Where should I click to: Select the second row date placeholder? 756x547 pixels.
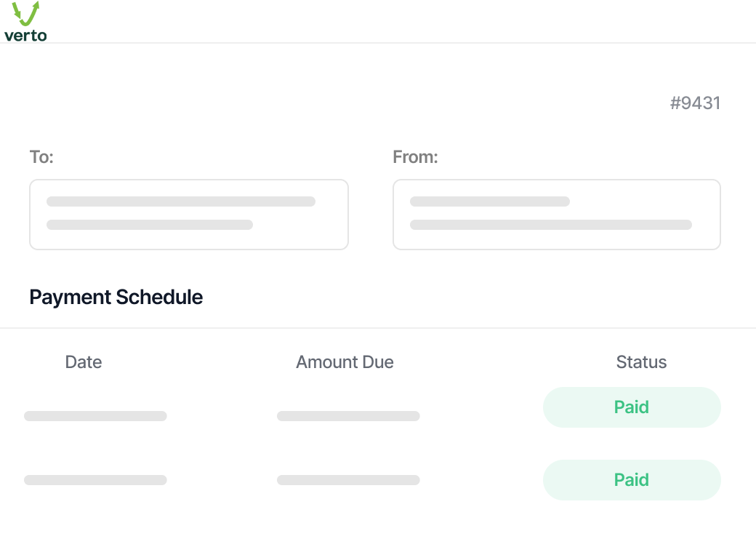(95, 480)
